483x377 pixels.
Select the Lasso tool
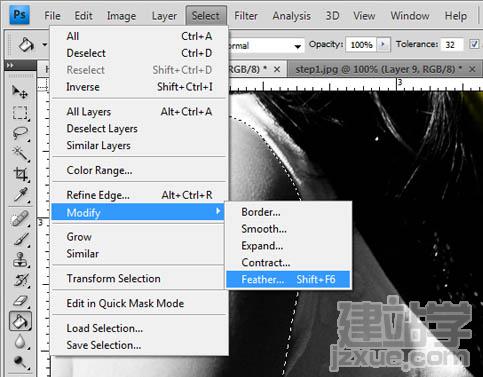tap(20, 133)
